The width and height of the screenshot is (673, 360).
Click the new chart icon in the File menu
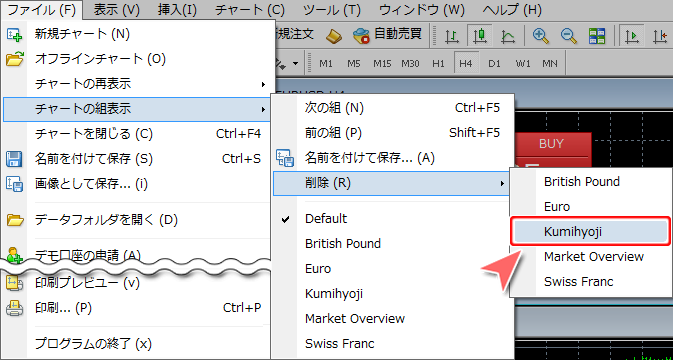14,34
